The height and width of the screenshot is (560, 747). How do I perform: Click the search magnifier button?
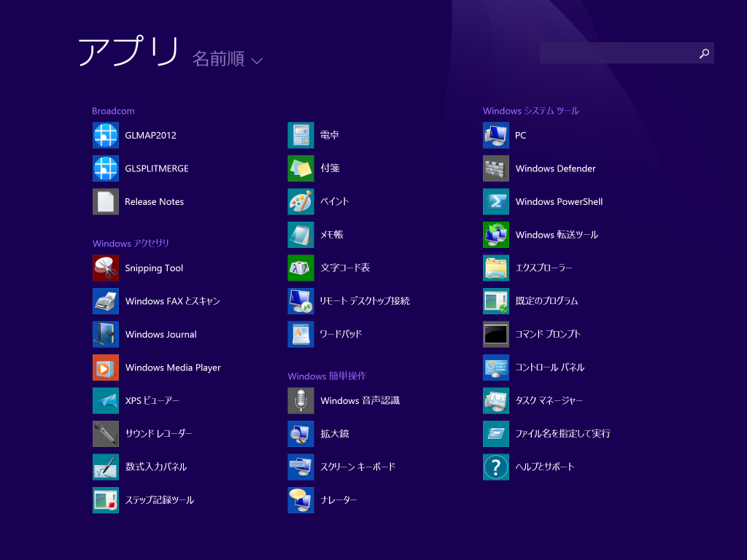[x=704, y=53]
